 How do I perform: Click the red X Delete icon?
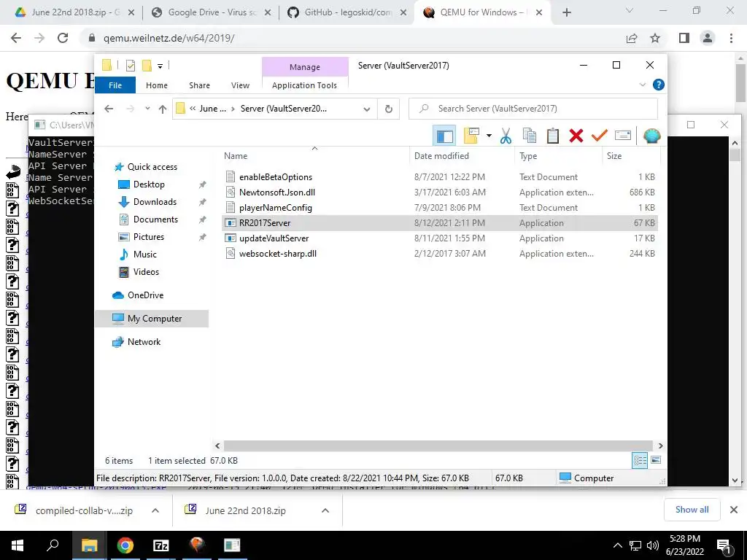click(576, 136)
